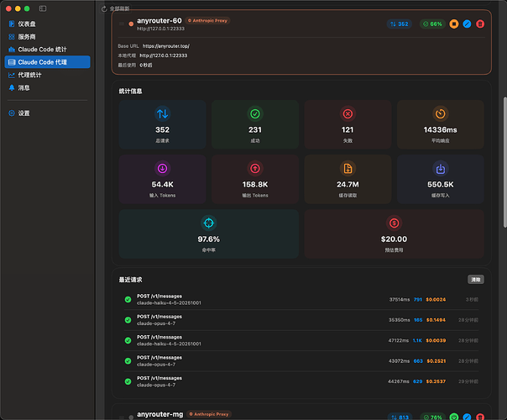Click the input Tokens download icon

(x=162, y=169)
